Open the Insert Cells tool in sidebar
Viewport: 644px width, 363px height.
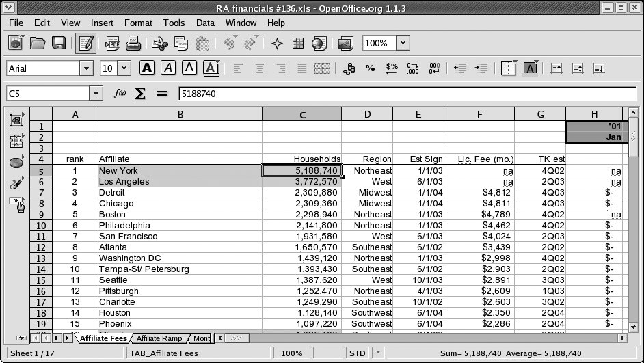coord(16,141)
